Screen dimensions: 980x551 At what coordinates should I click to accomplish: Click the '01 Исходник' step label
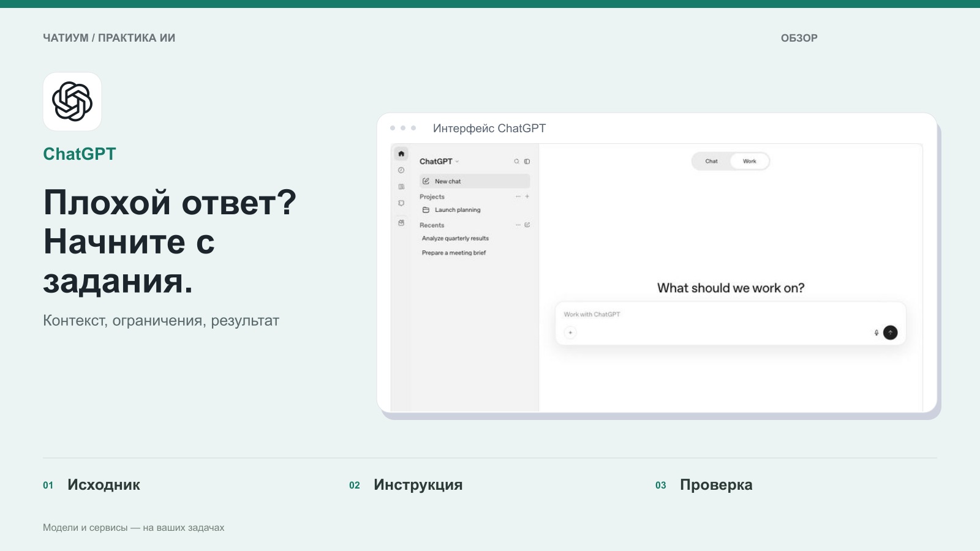92,485
